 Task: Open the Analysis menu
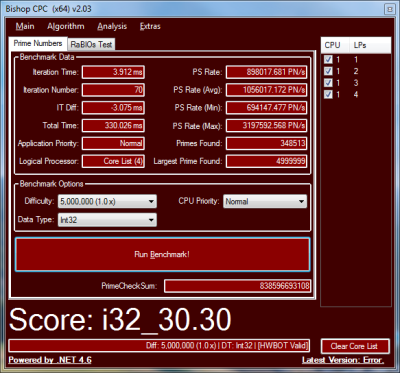pyautogui.click(x=112, y=26)
